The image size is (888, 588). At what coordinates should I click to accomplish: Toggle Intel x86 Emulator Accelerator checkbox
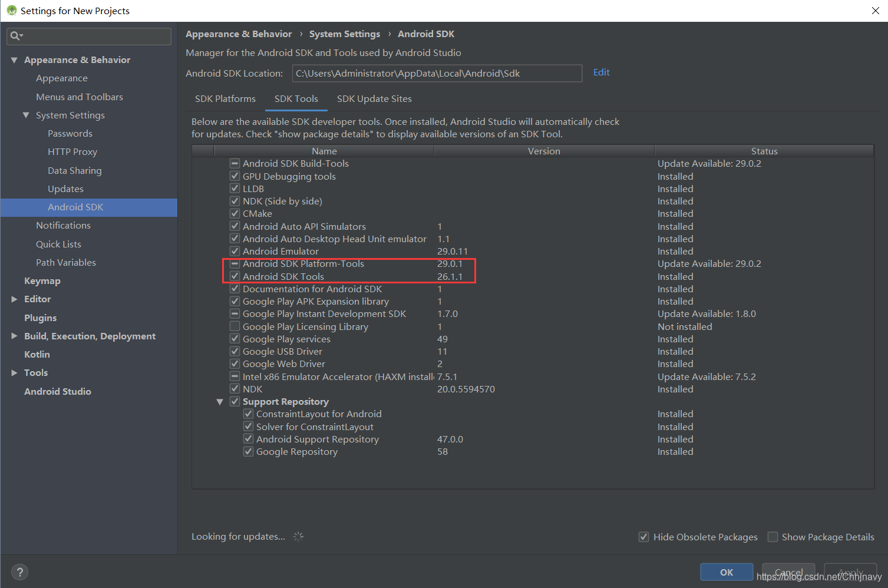click(x=235, y=376)
